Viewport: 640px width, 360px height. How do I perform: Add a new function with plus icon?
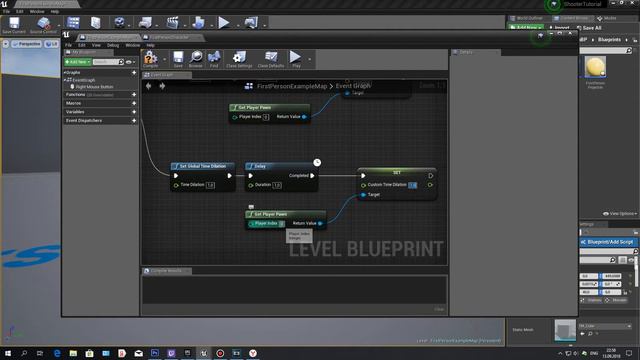[x=134, y=95]
